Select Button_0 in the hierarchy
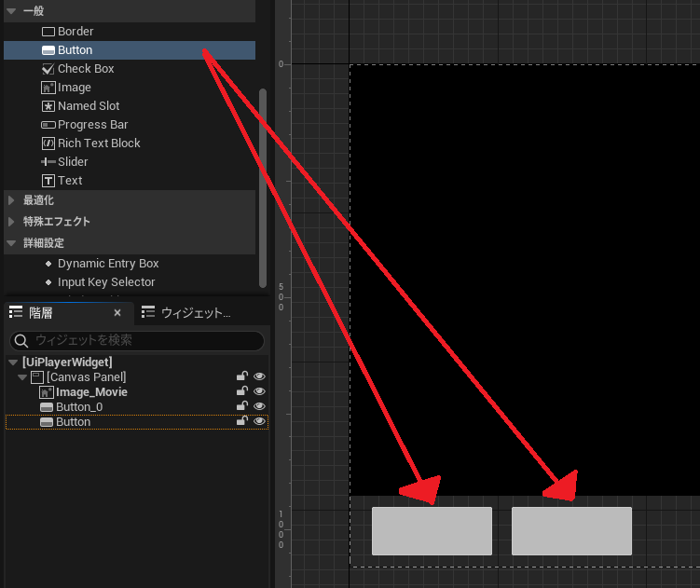This screenshot has height=588, width=700. point(79,407)
